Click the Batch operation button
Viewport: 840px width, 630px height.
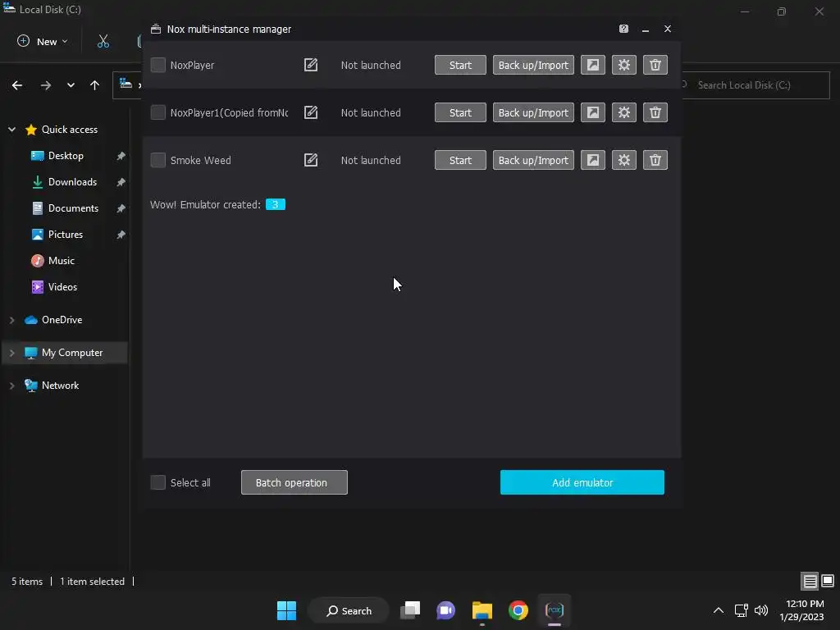coord(294,482)
